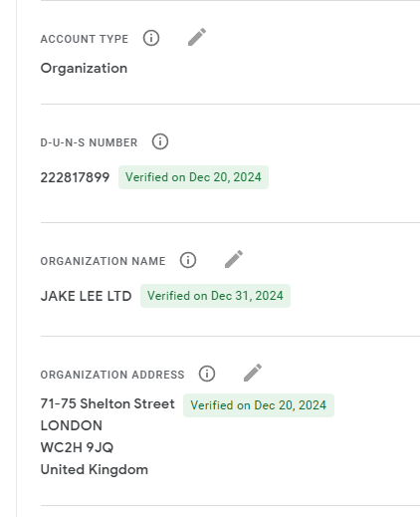
Task: Click the 'Organization' account type value
Action: coord(84,69)
